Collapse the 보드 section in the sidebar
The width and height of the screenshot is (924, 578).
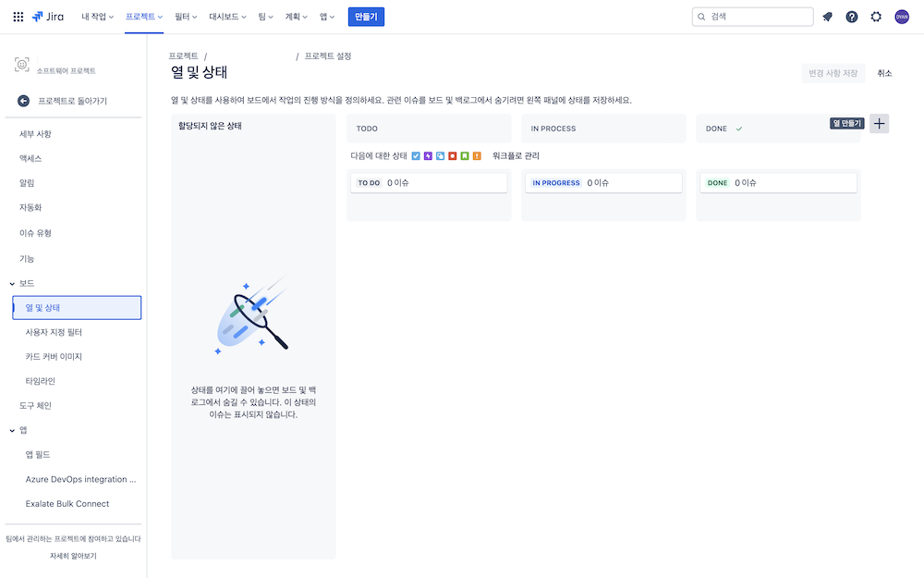coord(12,284)
